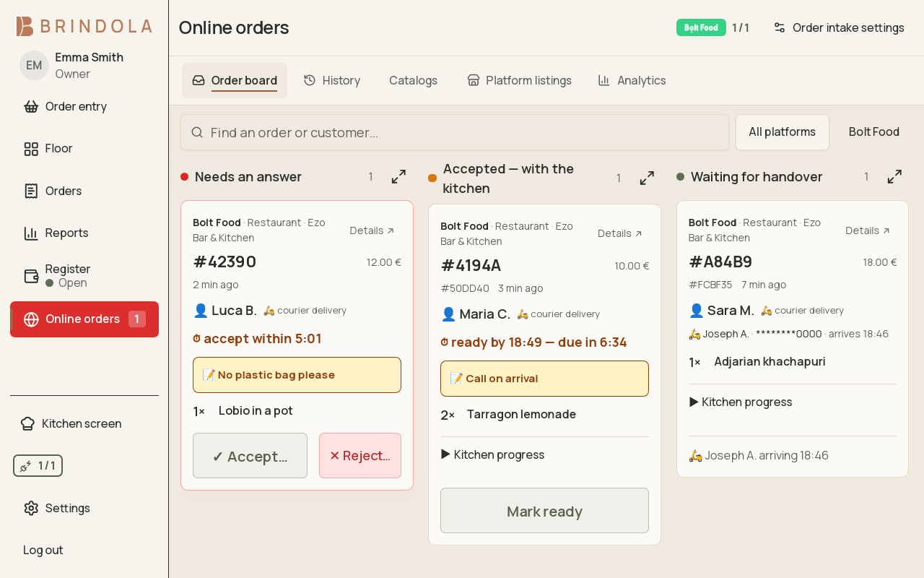
Task: Open Details for order #4194A
Action: pyautogui.click(x=620, y=233)
